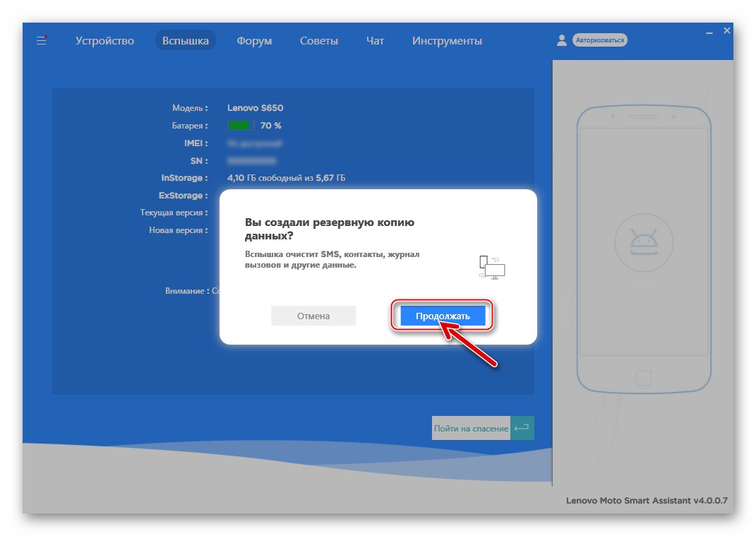Click the return arrow icon beside rescue button

tap(522, 429)
